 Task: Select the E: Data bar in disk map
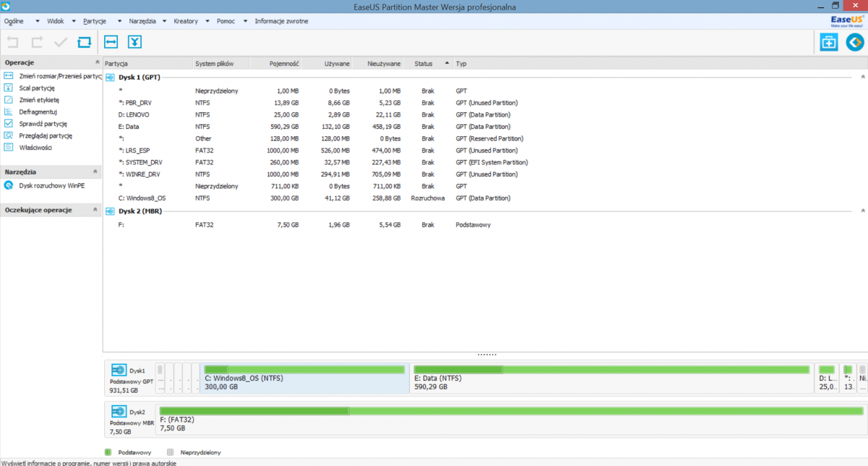coord(612,378)
